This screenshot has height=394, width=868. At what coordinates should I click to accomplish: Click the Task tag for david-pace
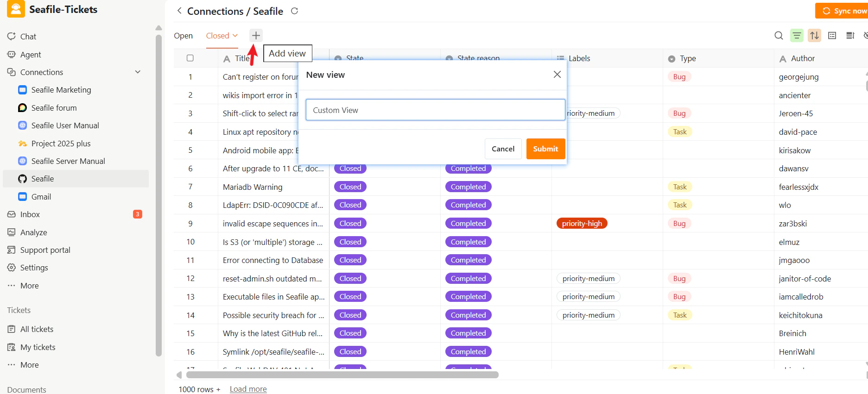[x=680, y=132]
